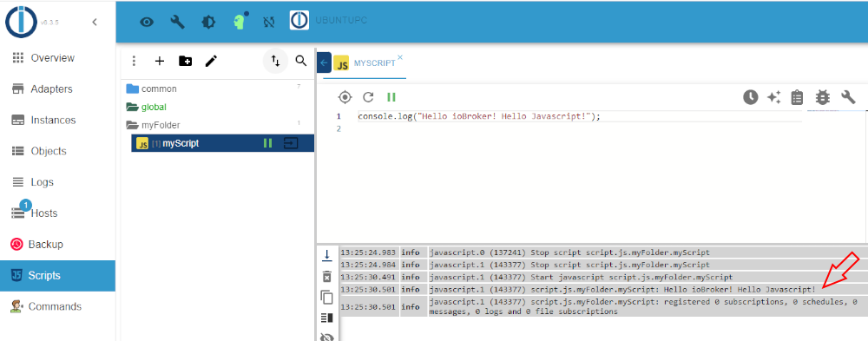Screen dimensions: 868x341
Task: Click the log timestamp 13:25:24.983
Action: pos(369,252)
